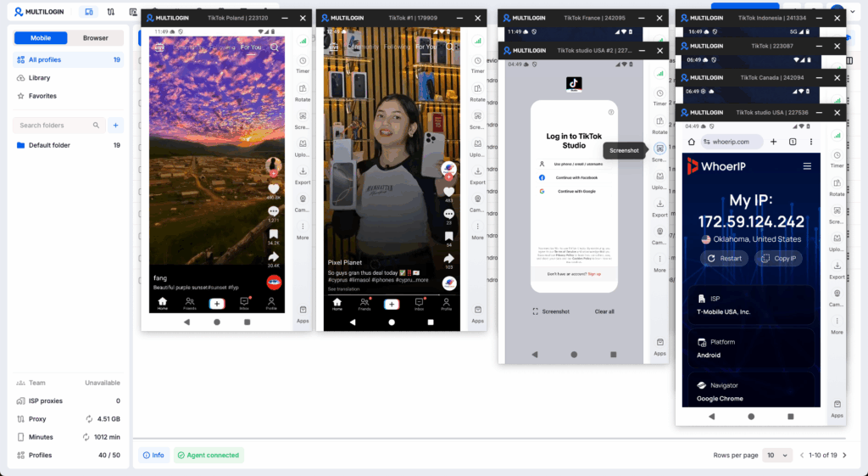Screen dimensions: 868x476
Task: Open the ISP proxies entry
Action: (x=69, y=400)
